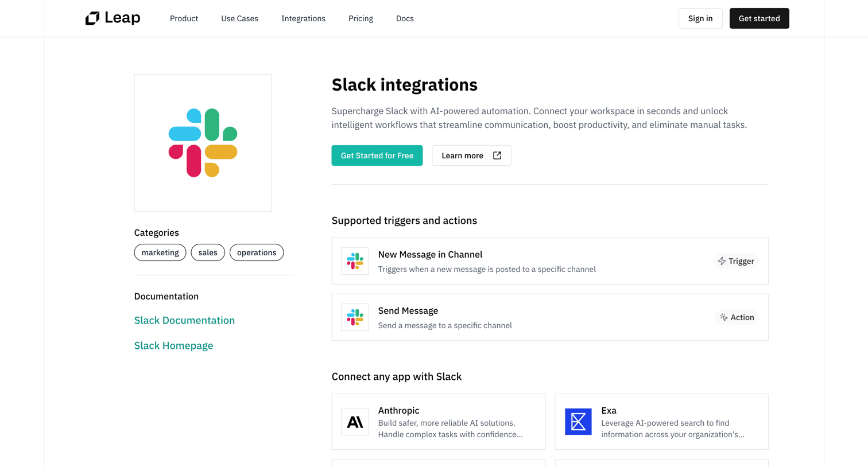The width and height of the screenshot is (868, 467).
Task: Click 'Triggers when a new message is posted' description
Action: pyautogui.click(x=487, y=269)
